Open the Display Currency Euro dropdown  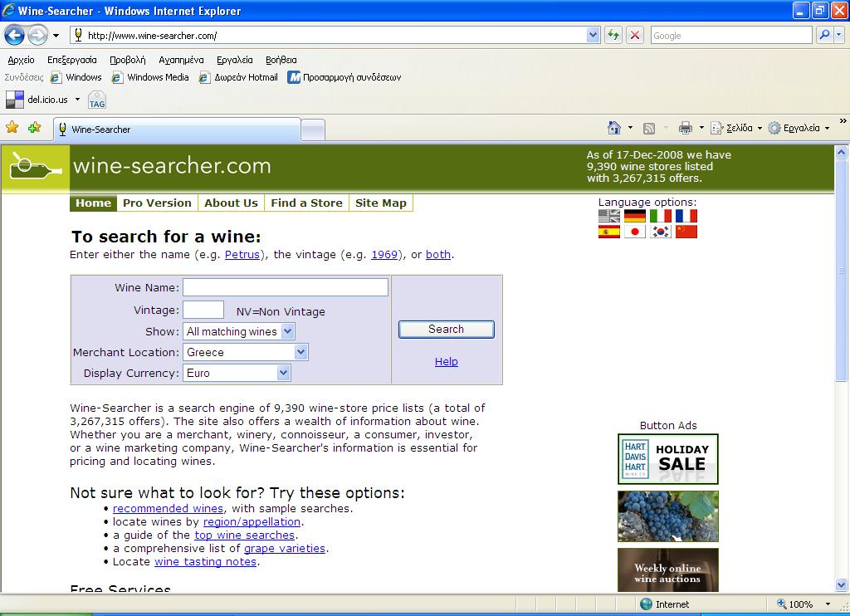tap(237, 373)
